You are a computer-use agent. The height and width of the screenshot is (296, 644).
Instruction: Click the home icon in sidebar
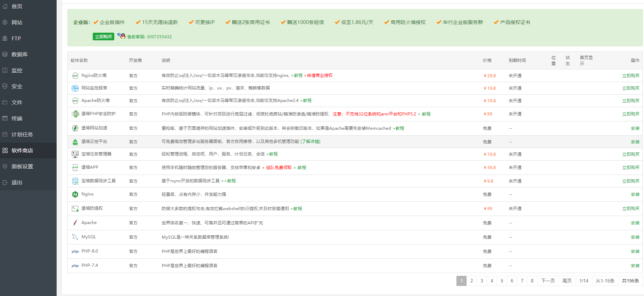click(x=5, y=6)
